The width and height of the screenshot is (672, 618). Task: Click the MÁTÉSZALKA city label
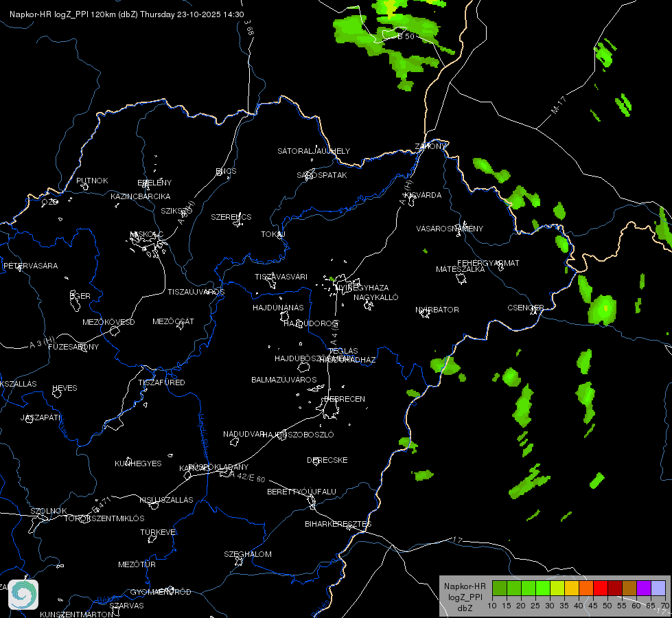click(x=461, y=269)
